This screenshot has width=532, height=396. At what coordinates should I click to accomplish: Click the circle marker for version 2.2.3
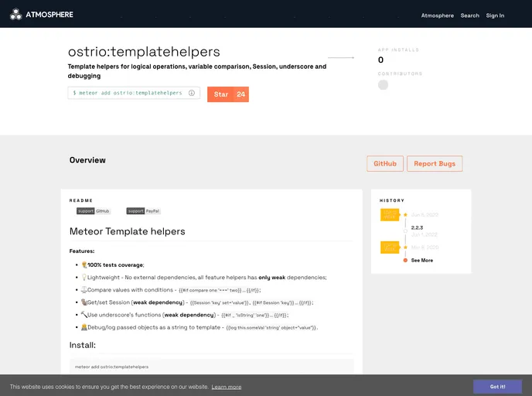click(x=405, y=231)
